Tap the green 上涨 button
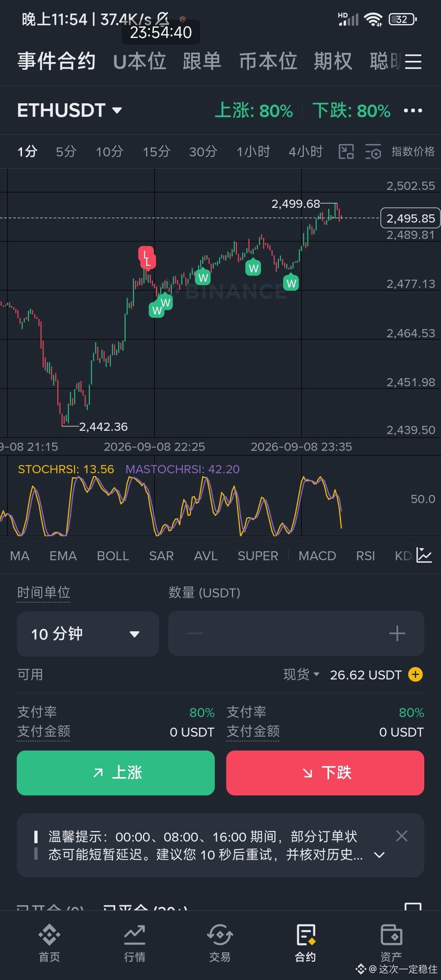441x980 pixels. pyautogui.click(x=116, y=773)
